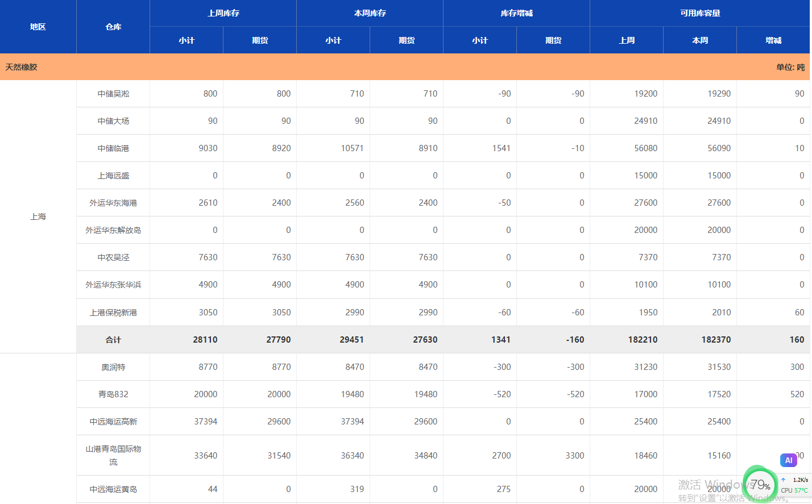Select the 上海 region cell
812x504 pixels.
click(x=38, y=216)
